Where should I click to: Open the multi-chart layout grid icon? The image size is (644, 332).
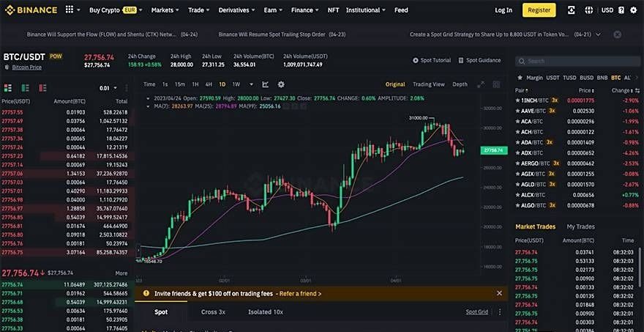tap(496, 84)
